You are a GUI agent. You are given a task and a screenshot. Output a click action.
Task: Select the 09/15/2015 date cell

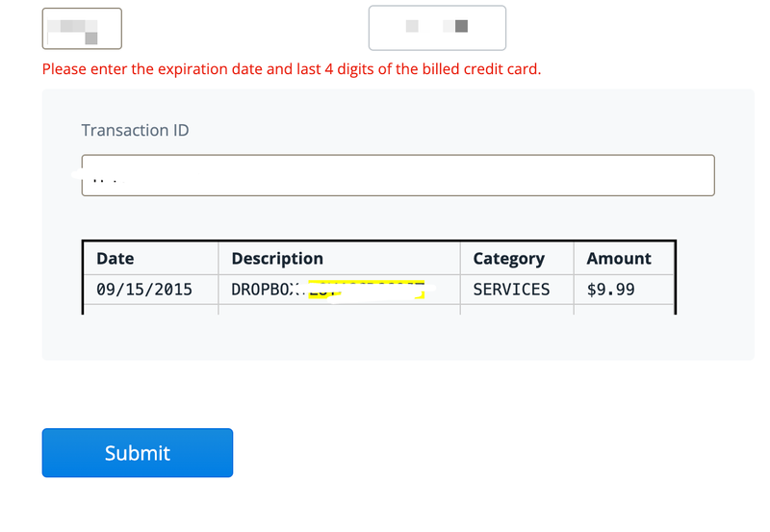point(144,289)
